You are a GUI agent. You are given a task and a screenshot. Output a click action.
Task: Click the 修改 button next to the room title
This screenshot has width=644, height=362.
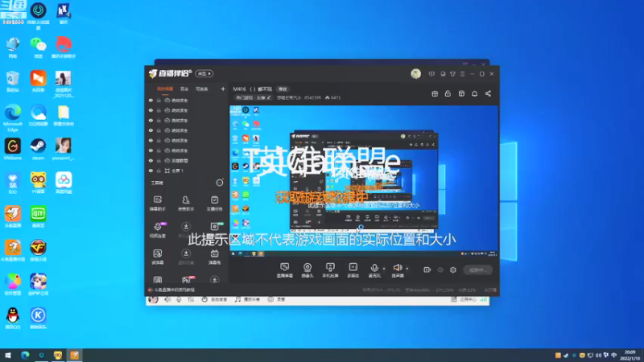(283, 89)
